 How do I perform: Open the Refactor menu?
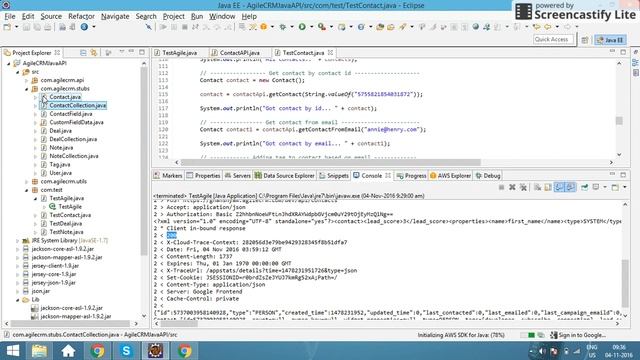(81, 16)
